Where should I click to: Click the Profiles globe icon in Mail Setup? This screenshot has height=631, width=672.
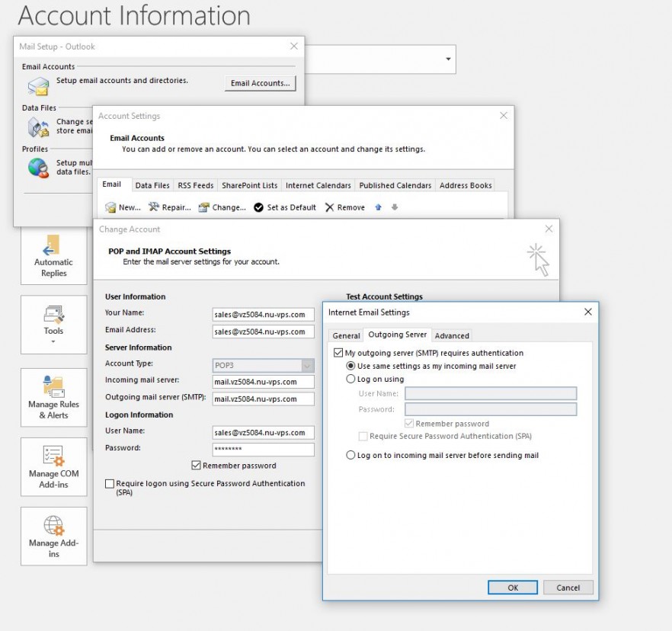(39, 168)
